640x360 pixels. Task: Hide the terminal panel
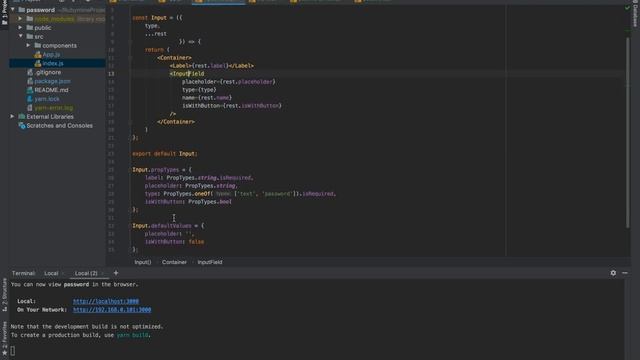pyautogui.click(x=625, y=273)
